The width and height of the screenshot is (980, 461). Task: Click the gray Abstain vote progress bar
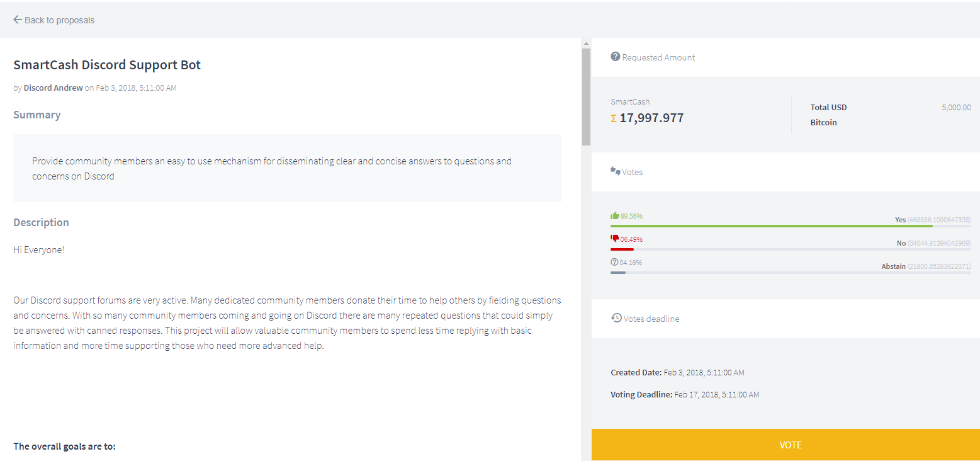tap(618, 273)
